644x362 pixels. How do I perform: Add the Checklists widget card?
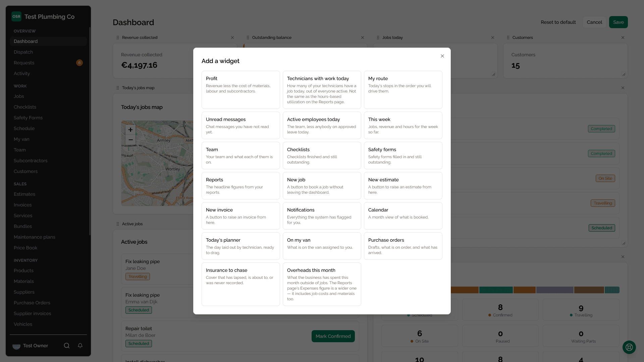tap(322, 156)
